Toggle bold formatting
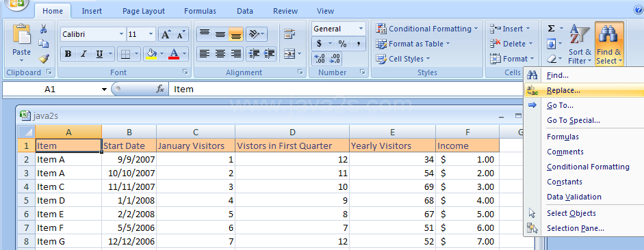 coord(68,54)
